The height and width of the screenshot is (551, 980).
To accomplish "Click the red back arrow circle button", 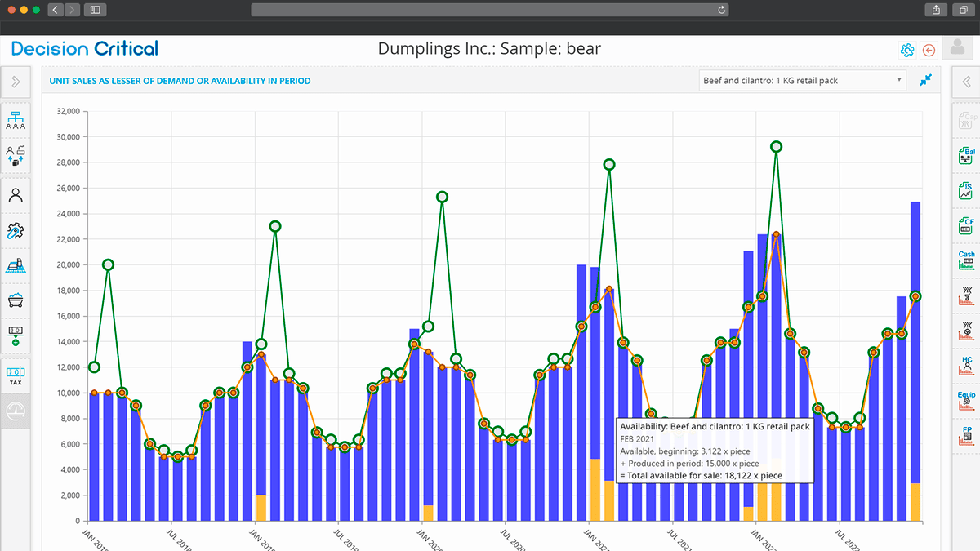I will (929, 51).
